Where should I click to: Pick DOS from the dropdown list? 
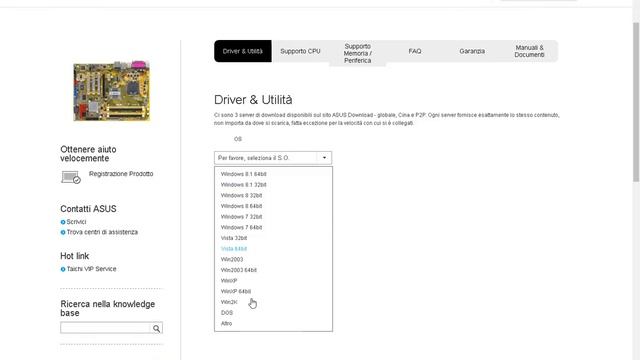(227, 312)
